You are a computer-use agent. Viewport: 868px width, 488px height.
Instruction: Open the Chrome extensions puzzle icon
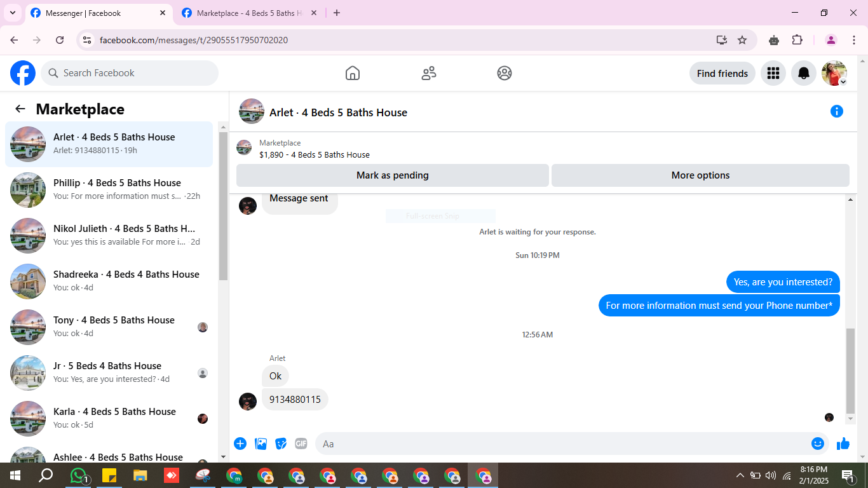[797, 40]
